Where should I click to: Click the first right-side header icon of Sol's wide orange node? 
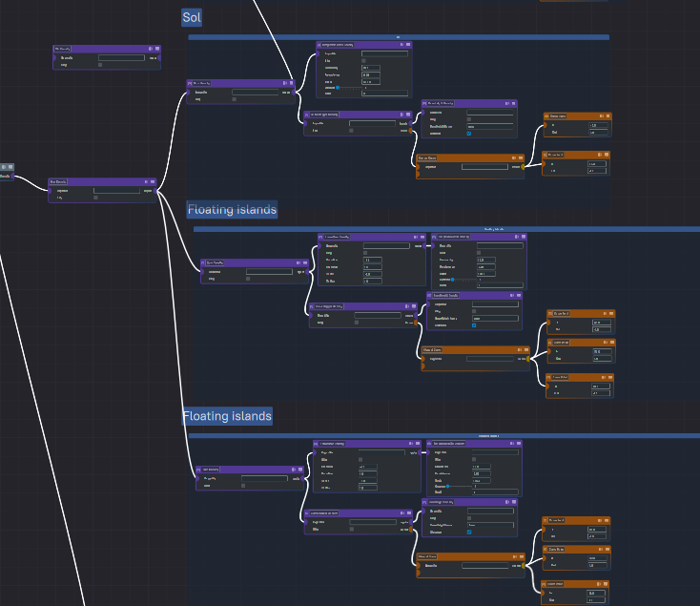(514, 158)
